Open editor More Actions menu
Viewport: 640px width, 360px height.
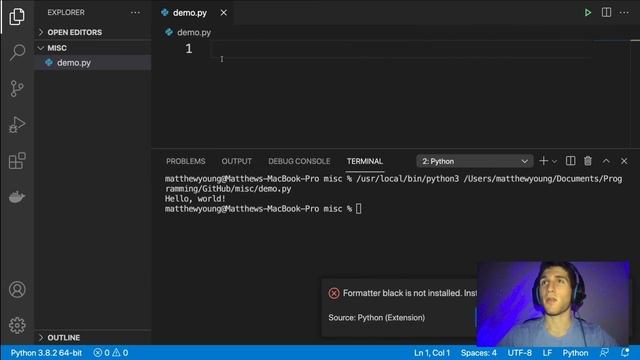pos(624,13)
